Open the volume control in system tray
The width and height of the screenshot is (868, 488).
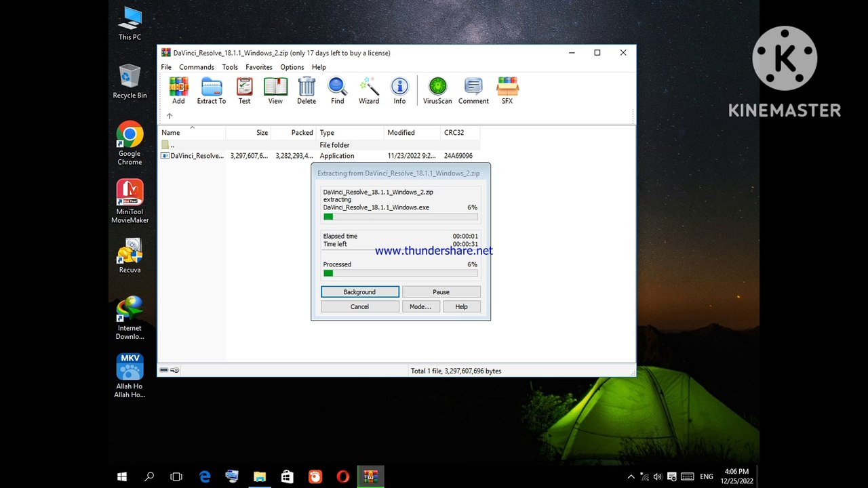click(x=657, y=477)
